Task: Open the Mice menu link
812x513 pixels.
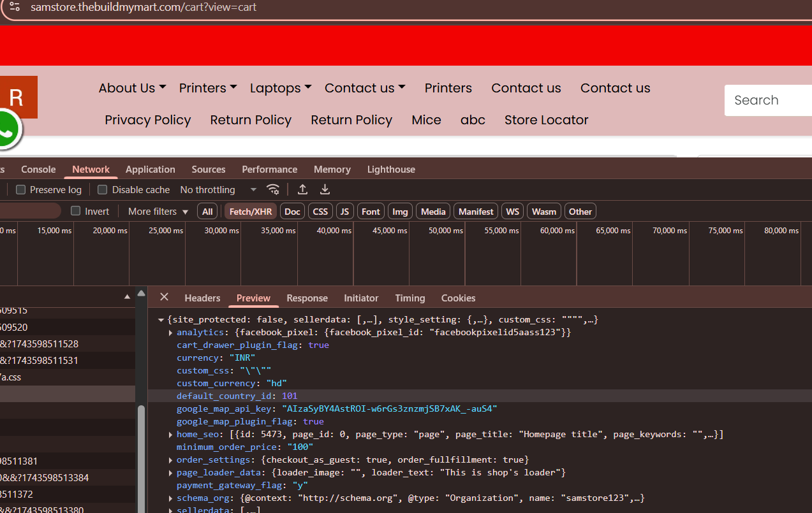Action: [426, 120]
